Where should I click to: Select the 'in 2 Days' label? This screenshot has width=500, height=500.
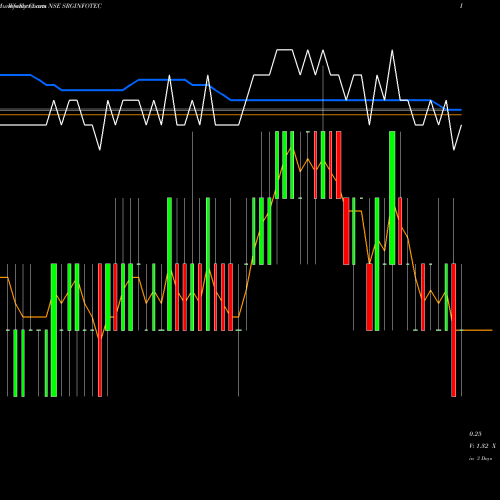480,459
